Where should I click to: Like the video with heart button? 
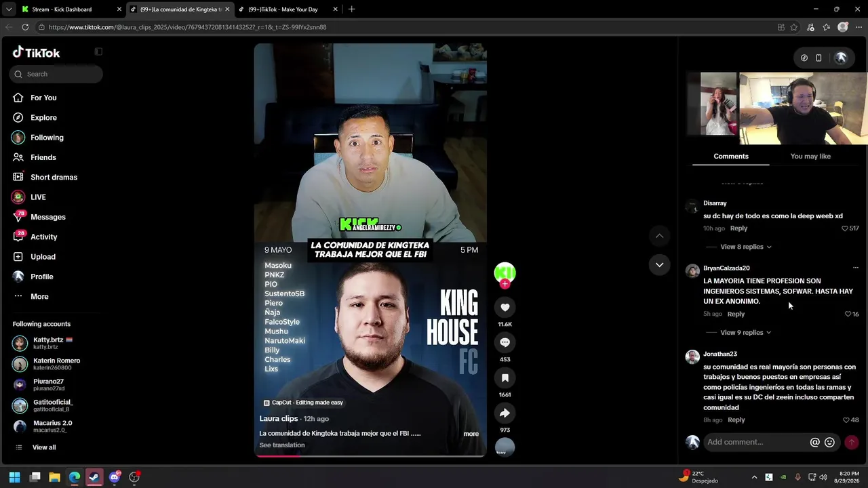pyautogui.click(x=505, y=307)
